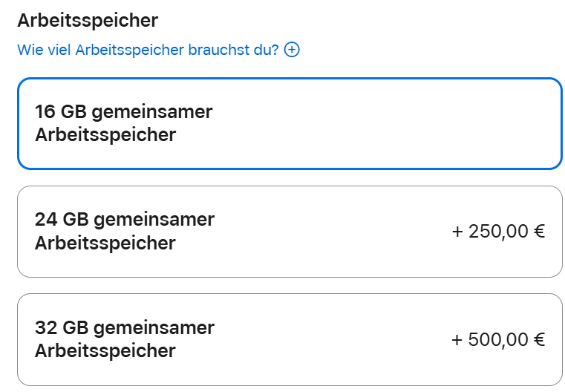Screen dimensions: 565x392
Task: Select the 16 GB gemeinsamer Arbeitsspeicher option
Action: 290,123
